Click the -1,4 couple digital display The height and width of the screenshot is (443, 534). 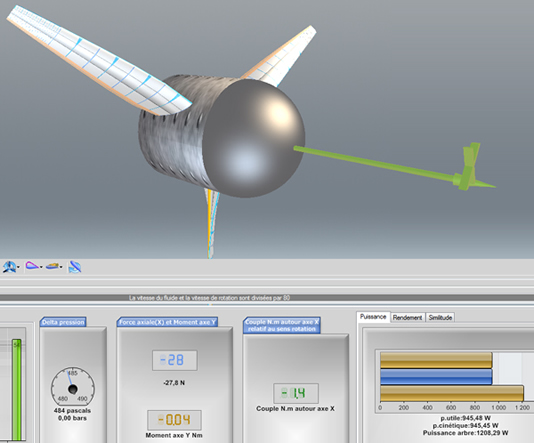tap(296, 393)
